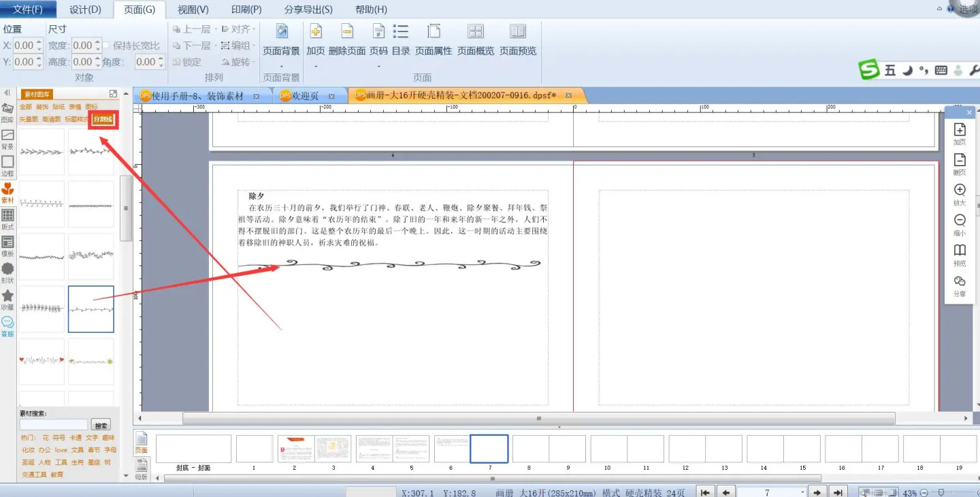Toggle the 保持长宽比 checkbox

tap(106, 46)
